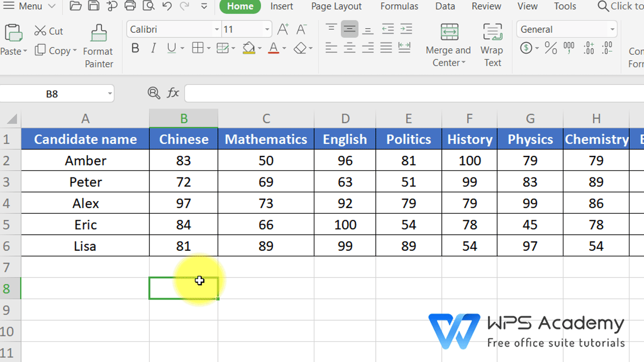644x362 pixels.
Task: Open the Review tab
Action: [486, 7]
